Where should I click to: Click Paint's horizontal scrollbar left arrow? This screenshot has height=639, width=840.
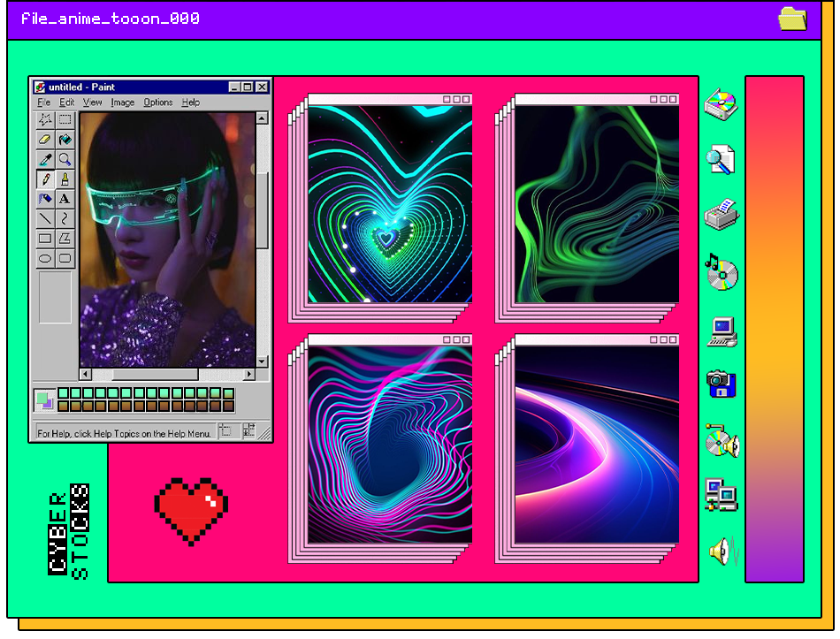86,374
